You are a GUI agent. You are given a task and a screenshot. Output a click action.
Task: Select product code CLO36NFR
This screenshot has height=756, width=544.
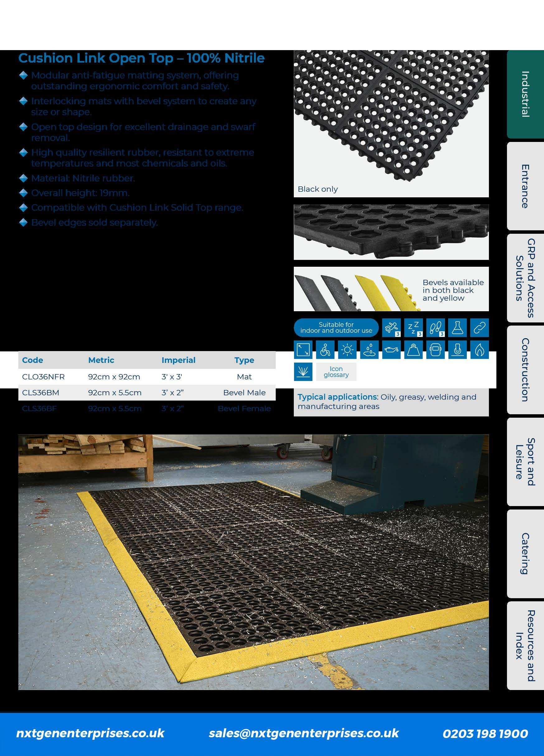(x=43, y=377)
